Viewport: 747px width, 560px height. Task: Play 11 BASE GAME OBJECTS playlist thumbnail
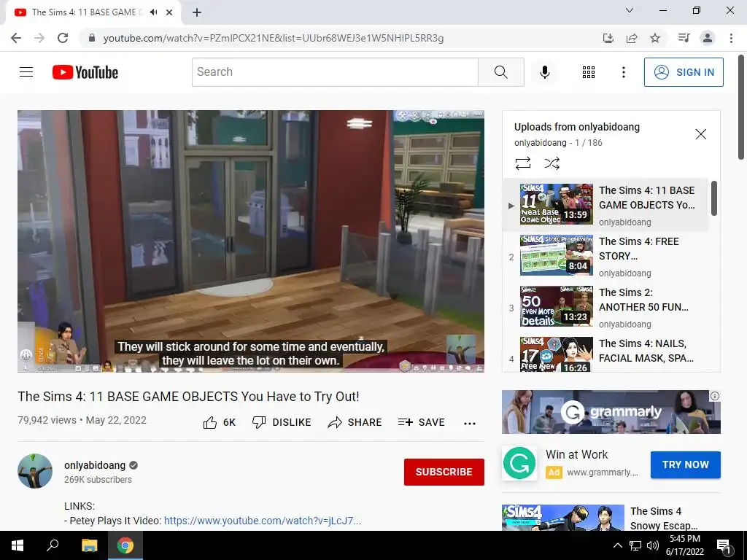tap(557, 204)
